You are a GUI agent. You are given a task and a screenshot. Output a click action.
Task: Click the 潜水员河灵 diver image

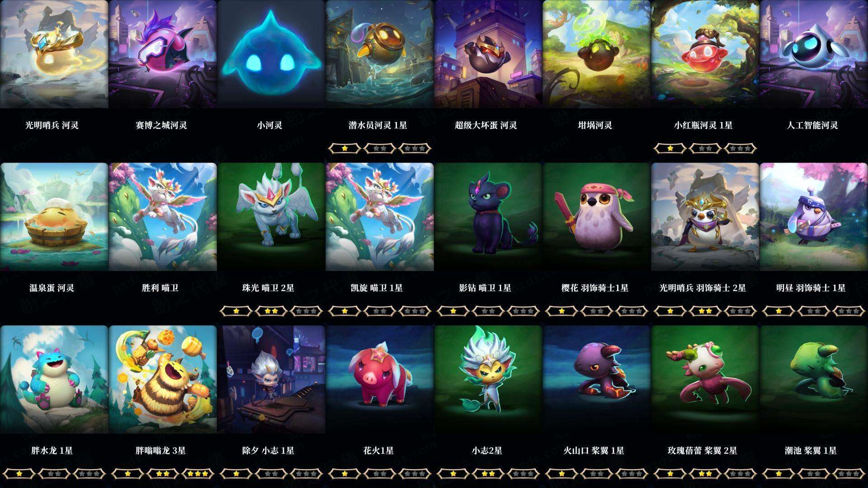click(x=380, y=54)
